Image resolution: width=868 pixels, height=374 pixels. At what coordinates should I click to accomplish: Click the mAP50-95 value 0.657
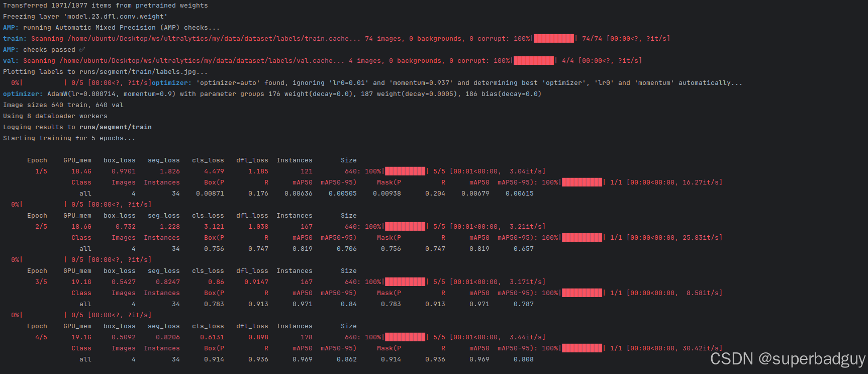[x=524, y=249]
